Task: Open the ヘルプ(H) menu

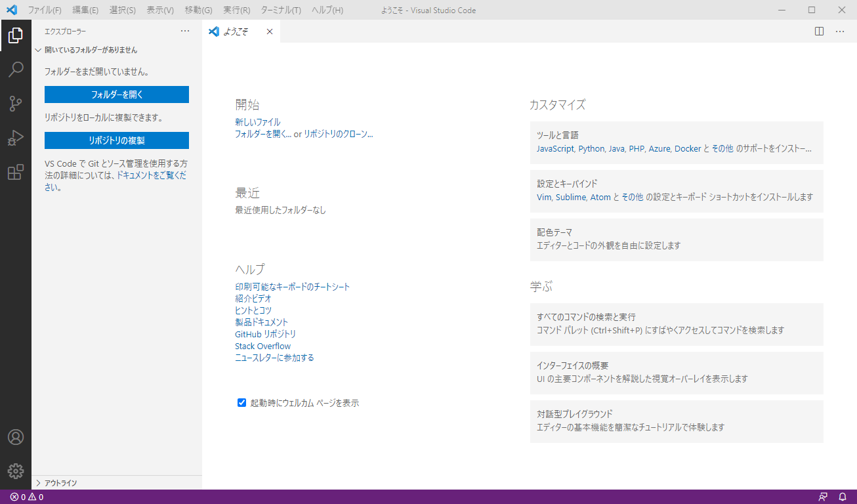Action: [327, 10]
